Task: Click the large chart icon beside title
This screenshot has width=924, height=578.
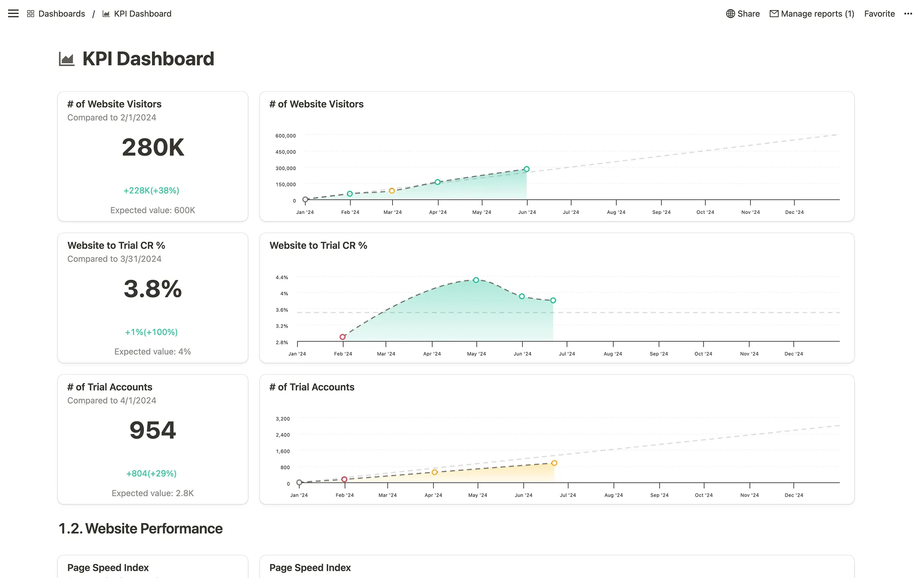Action: [66, 59]
